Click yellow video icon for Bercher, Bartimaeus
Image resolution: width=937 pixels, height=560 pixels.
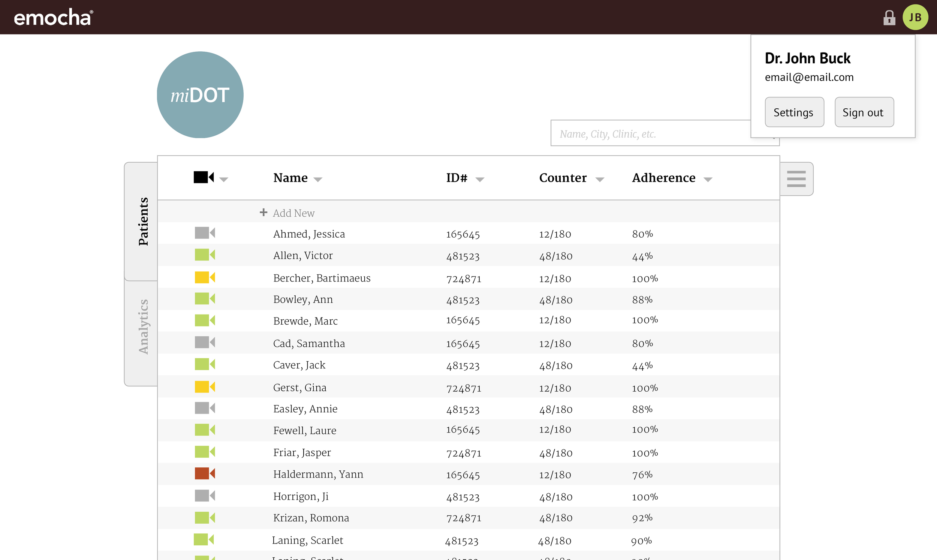[x=205, y=277]
